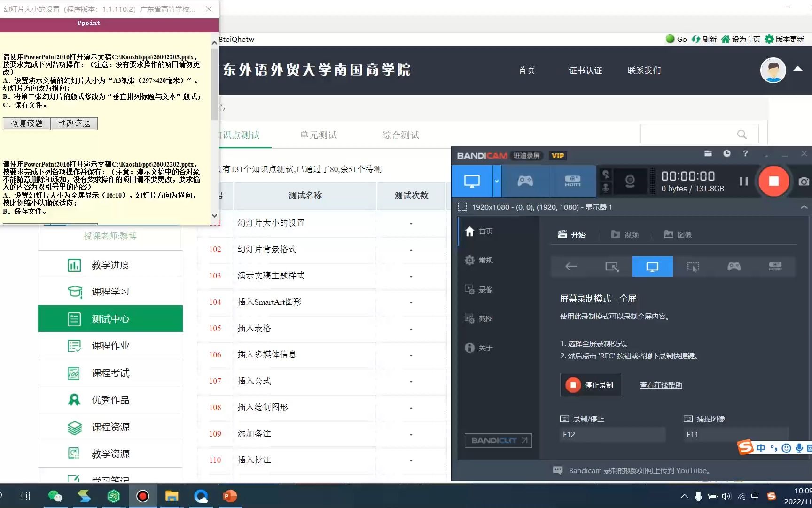Screen dimensions: 812x508
Task: Click the F11 capture image hotkey field
Action: click(x=736, y=435)
